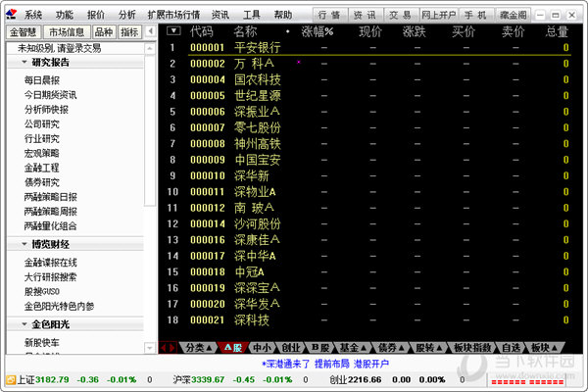
Task: Click the 深港通来了 提前布局 港股开户 link
Action: click(x=325, y=364)
